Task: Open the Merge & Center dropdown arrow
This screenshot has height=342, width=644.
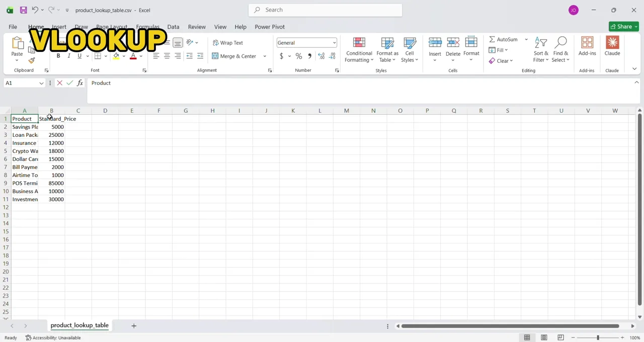Action: [x=265, y=56]
